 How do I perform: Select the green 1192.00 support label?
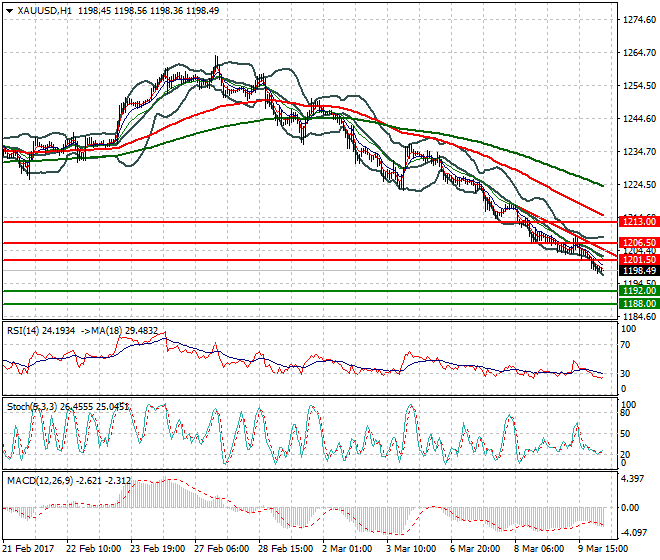click(639, 291)
